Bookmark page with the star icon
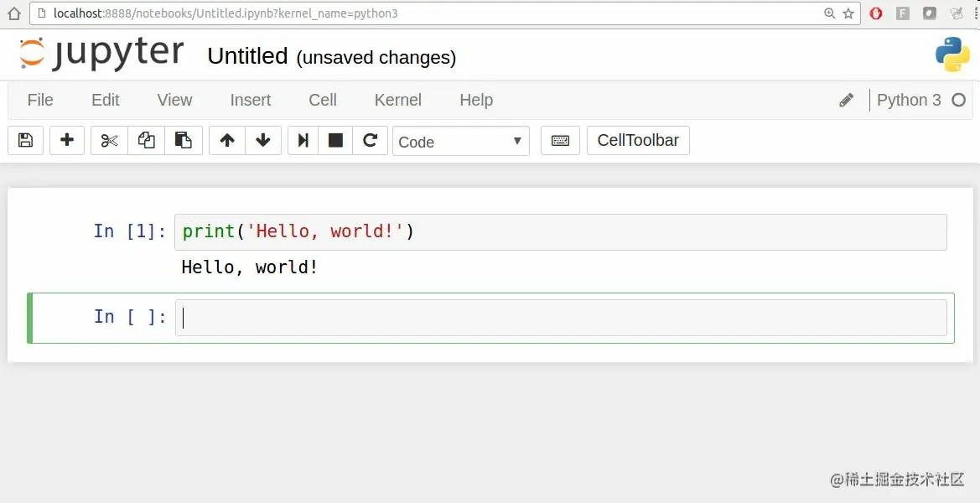Image resolution: width=980 pixels, height=503 pixels. click(848, 13)
